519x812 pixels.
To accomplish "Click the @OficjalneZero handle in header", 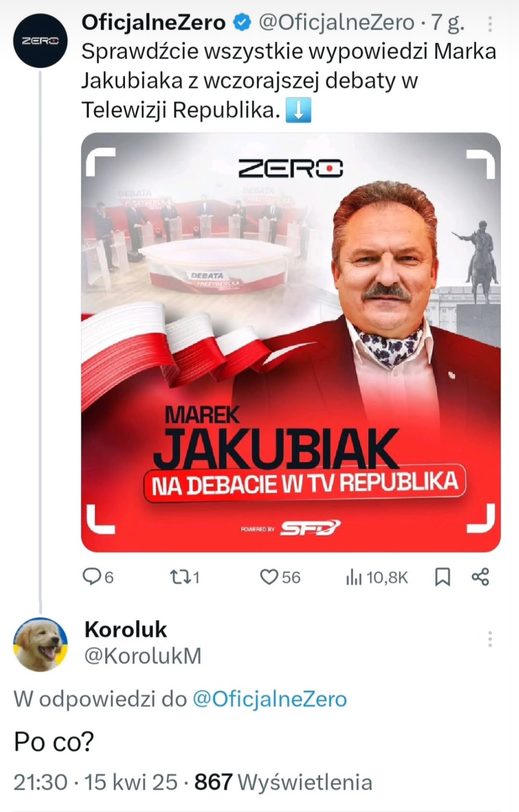I will pyautogui.click(x=336, y=23).
